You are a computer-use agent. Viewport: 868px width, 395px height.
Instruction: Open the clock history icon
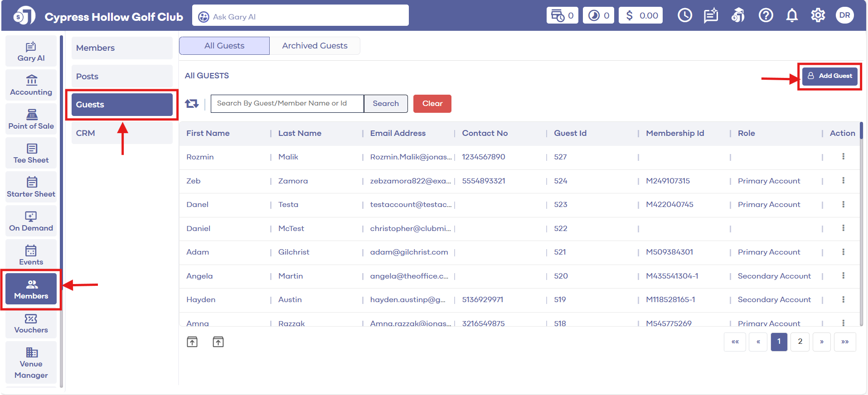(x=684, y=16)
